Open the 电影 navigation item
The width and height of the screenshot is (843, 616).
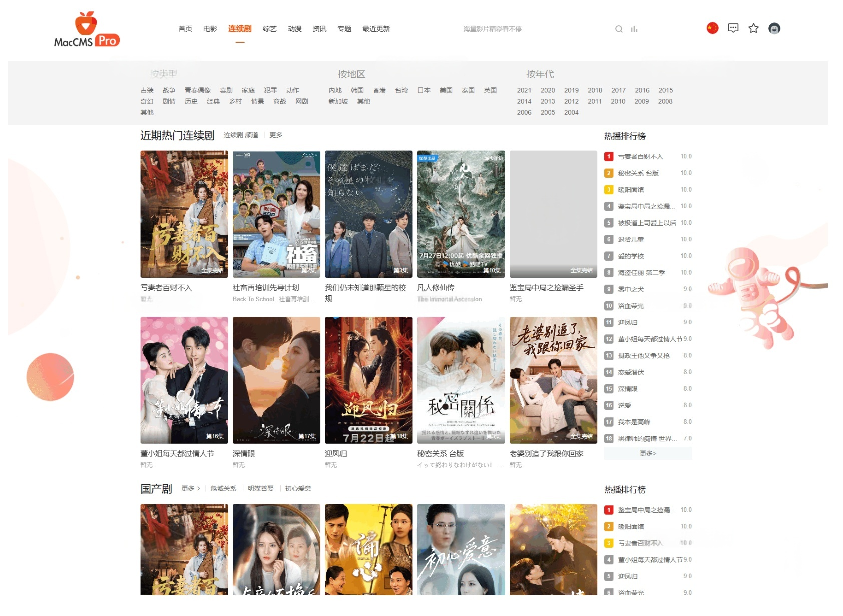[x=210, y=29]
